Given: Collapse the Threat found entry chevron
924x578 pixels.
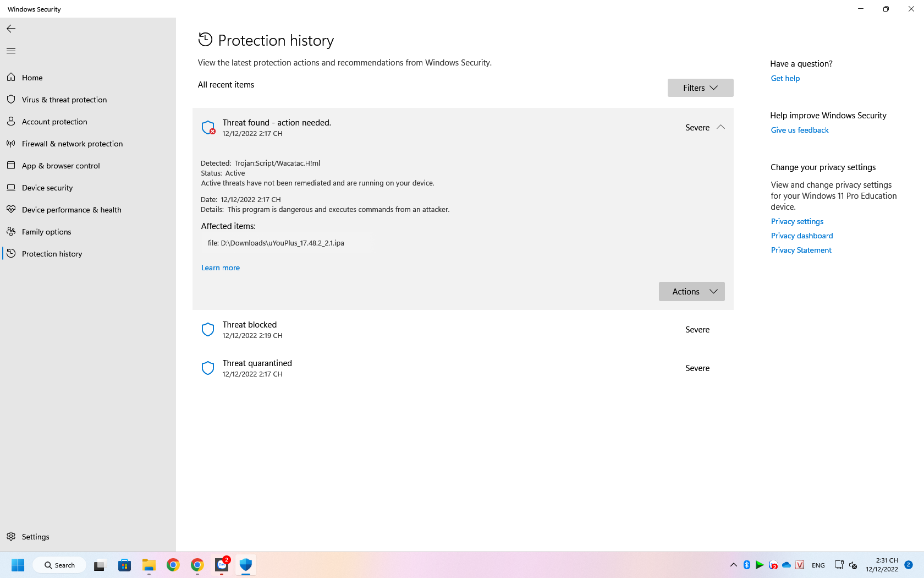Looking at the screenshot, I should 721,127.
